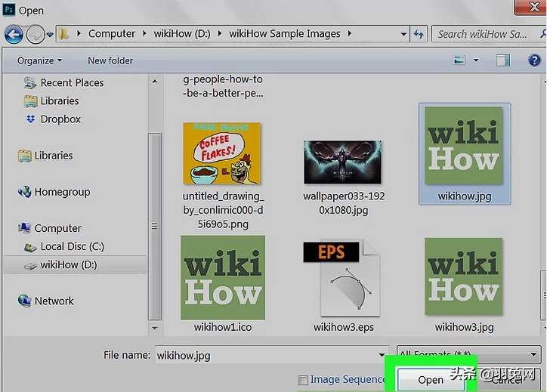Expand arrow after wikiHow (D:) breadcrumb
Image resolution: width=547 pixels, height=392 pixels.
pos(220,34)
